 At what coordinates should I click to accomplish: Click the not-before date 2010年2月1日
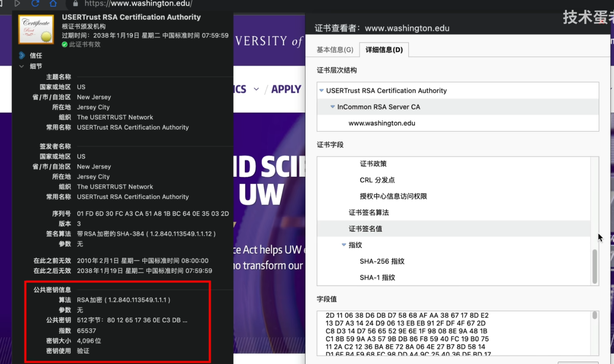[x=143, y=261]
